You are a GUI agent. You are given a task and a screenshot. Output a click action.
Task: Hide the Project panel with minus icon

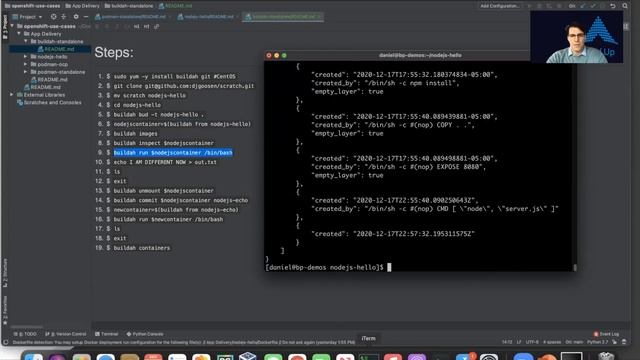coord(86,17)
